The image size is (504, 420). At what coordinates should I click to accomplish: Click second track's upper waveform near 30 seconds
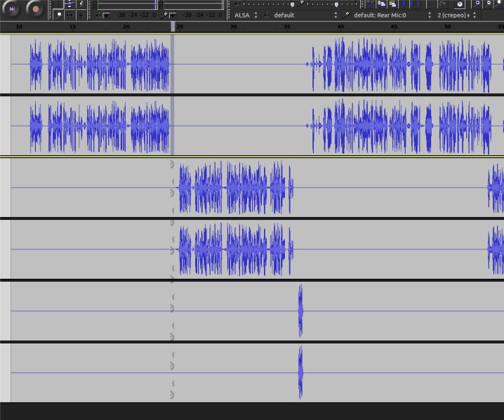click(x=233, y=188)
